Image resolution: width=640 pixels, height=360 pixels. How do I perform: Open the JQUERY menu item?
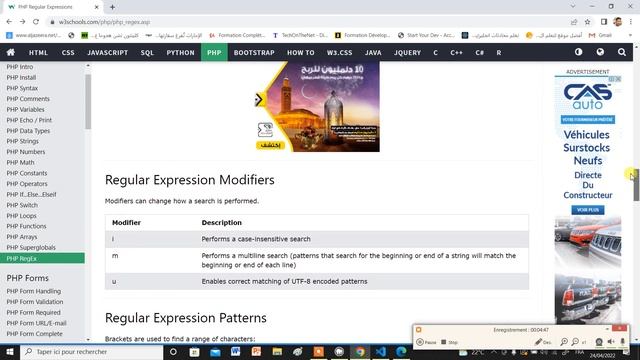point(407,52)
